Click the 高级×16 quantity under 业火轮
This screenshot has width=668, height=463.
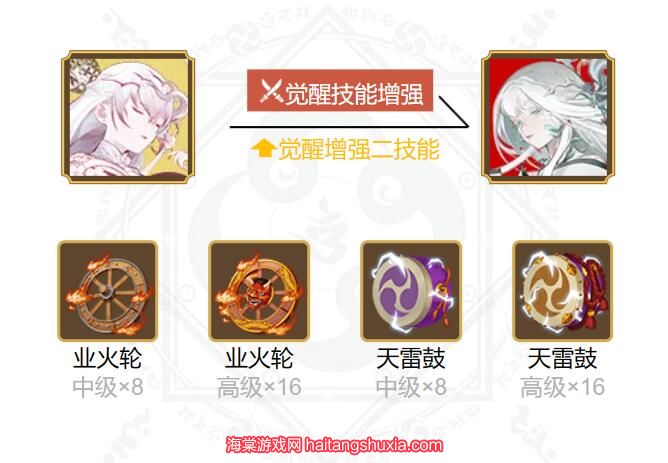click(259, 387)
